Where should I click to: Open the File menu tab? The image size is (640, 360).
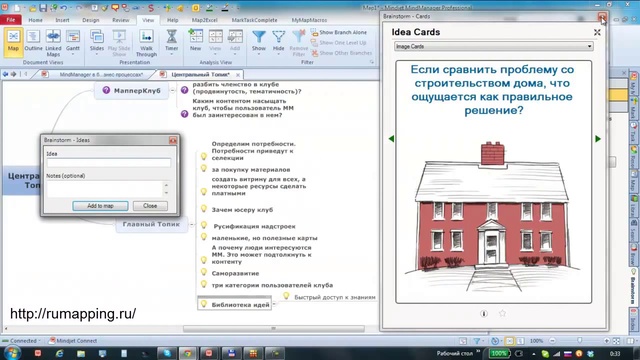(11, 20)
